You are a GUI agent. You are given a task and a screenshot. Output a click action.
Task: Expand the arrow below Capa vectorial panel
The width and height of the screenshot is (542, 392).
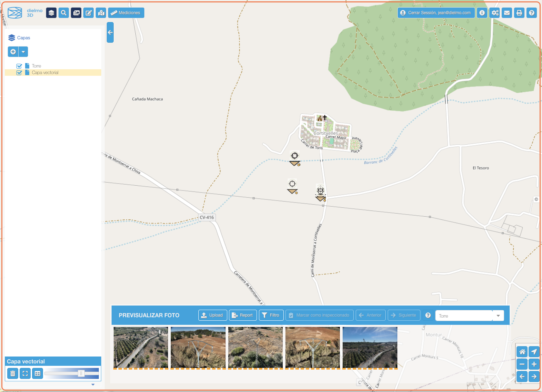pyautogui.click(x=93, y=384)
